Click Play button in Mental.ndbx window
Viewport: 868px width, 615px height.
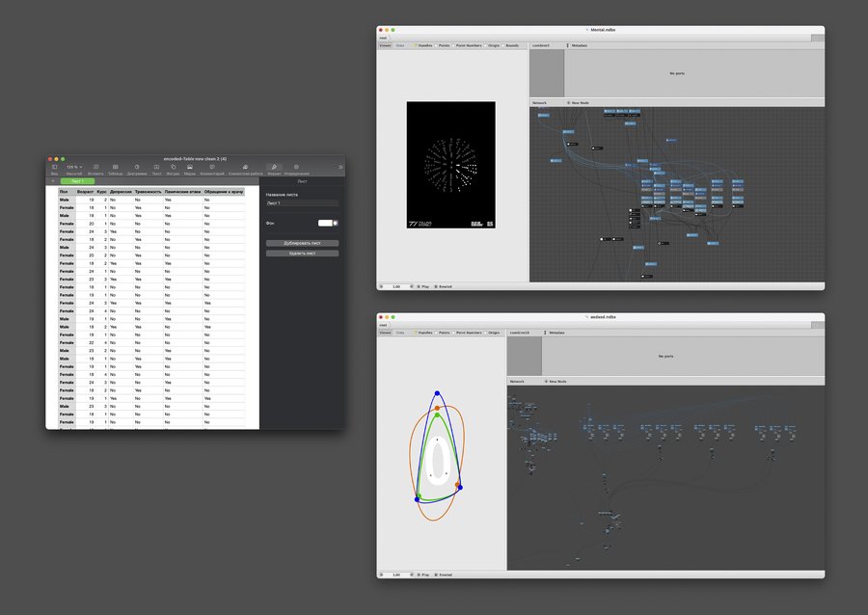point(423,286)
